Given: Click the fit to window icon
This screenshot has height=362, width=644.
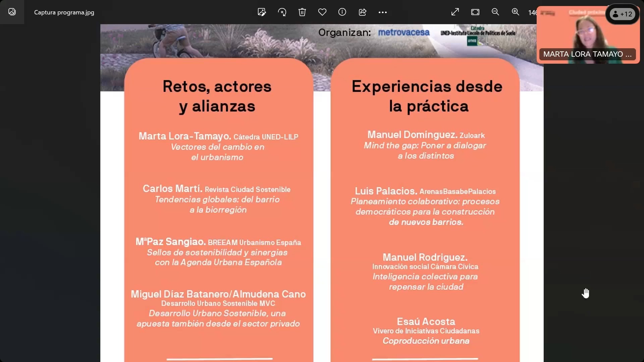Looking at the screenshot, I should click(475, 12).
